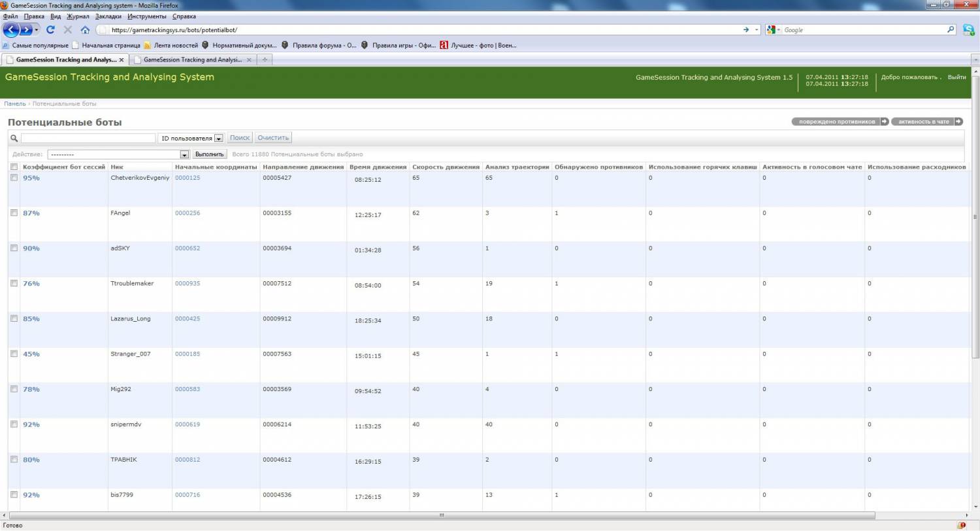Tick the checkbox for adSKY
980x531 pixels.
[14, 248]
